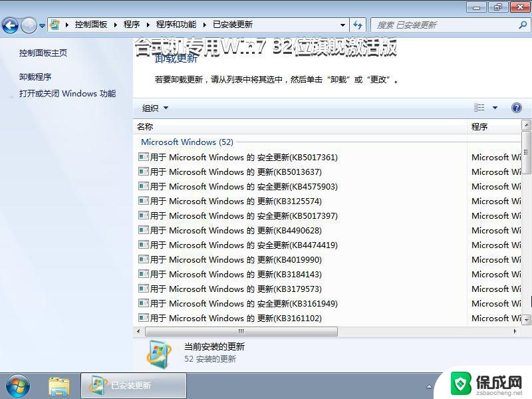Click the horizontal scrollbar thumb
This screenshot has width=532, height=399.
[241, 331]
